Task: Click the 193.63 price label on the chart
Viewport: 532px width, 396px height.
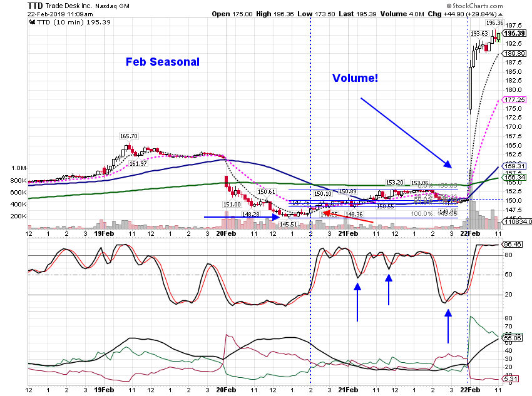Action: tap(479, 34)
